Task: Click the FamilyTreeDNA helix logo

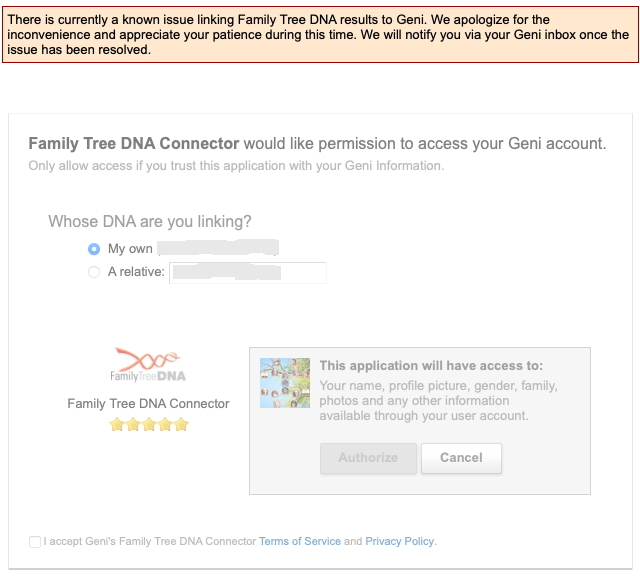Action: (148, 365)
